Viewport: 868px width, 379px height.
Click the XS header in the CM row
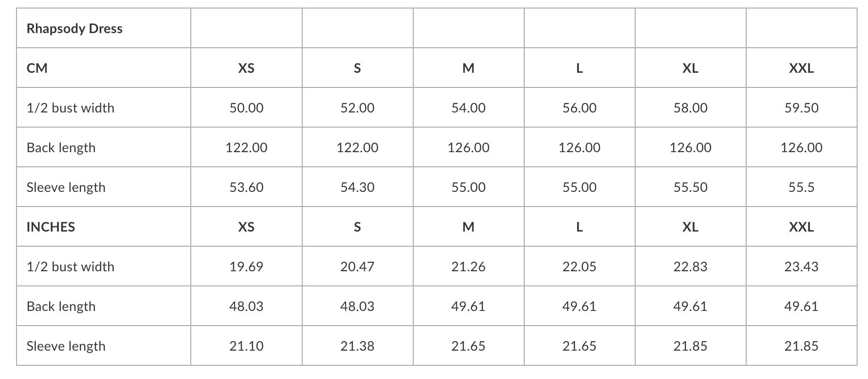tap(246, 68)
